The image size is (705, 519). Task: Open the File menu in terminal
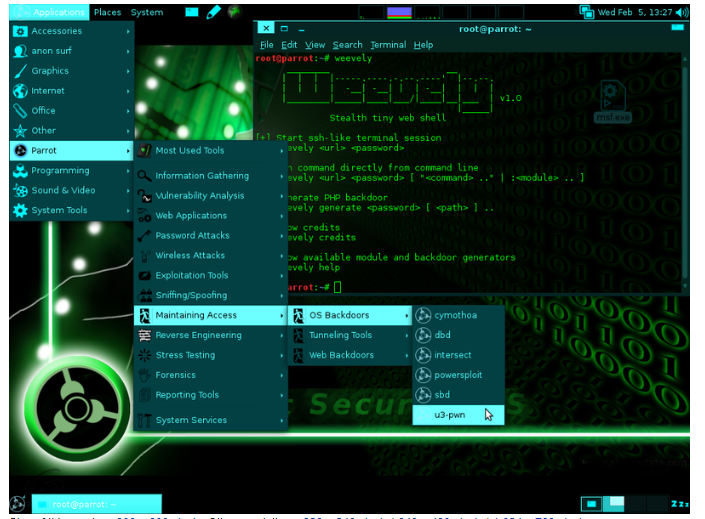(267, 45)
